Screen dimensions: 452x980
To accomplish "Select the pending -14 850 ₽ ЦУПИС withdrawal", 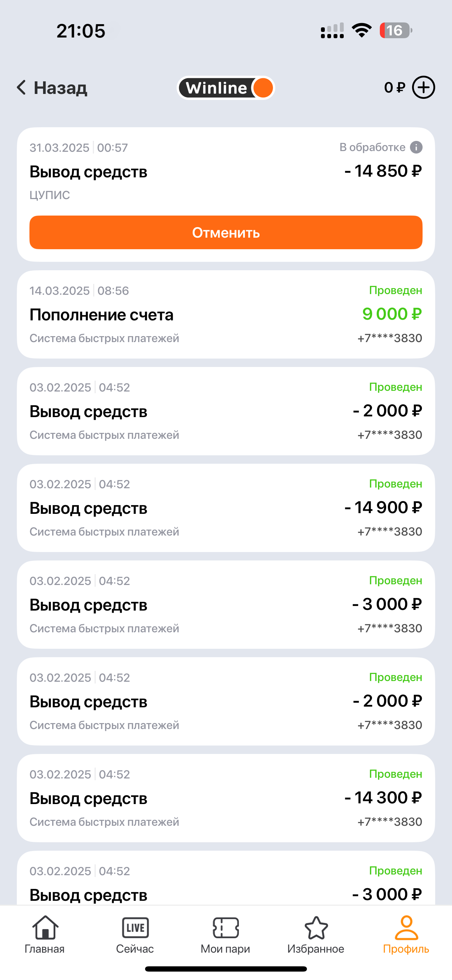I will (x=226, y=171).
